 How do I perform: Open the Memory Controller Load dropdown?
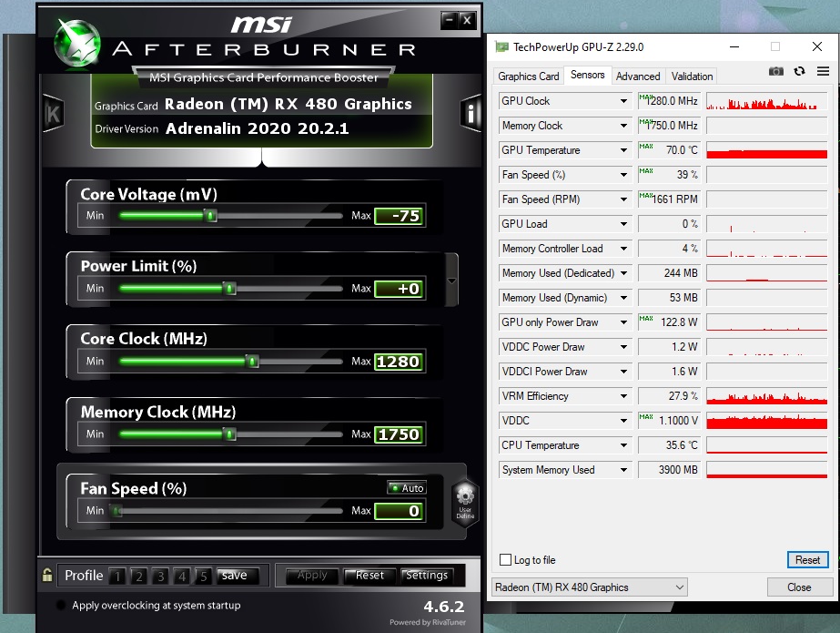pyautogui.click(x=623, y=249)
